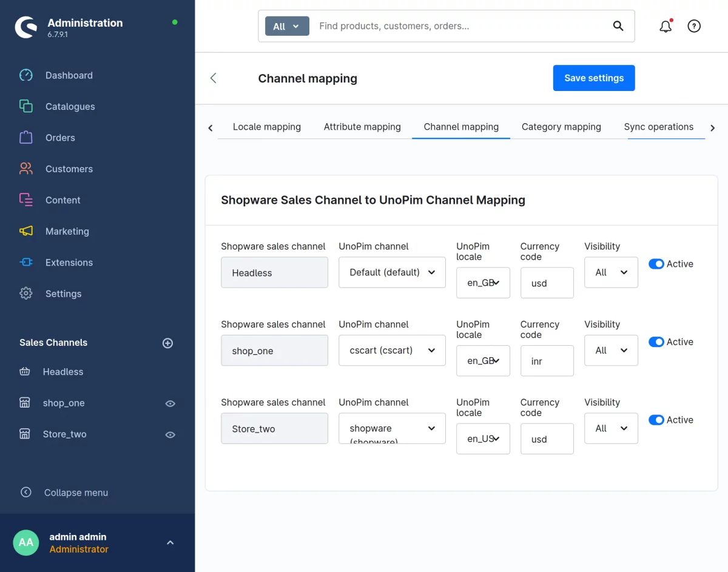Image resolution: width=728 pixels, height=572 pixels.
Task: Expand the admin user menu chevron
Action: point(170,543)
